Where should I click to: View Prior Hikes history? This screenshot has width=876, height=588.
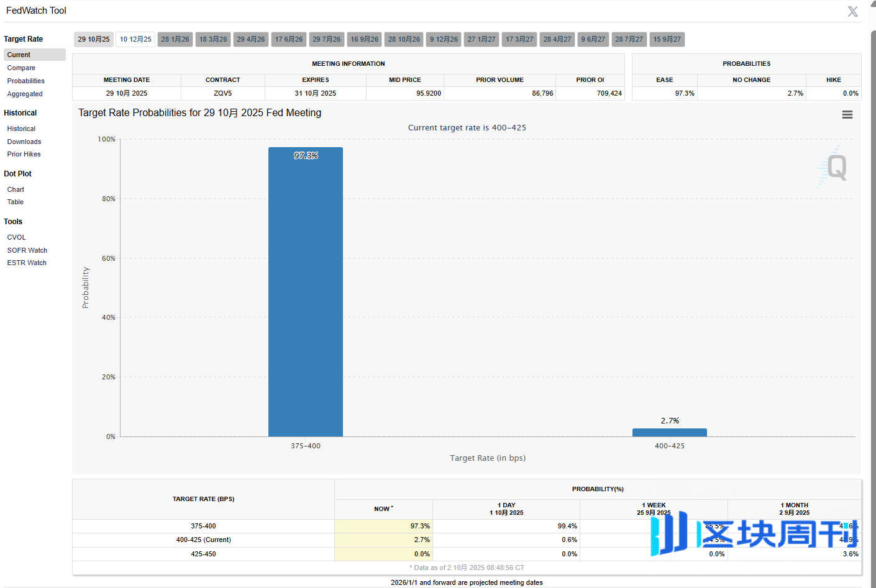click(x=24, y=155)
